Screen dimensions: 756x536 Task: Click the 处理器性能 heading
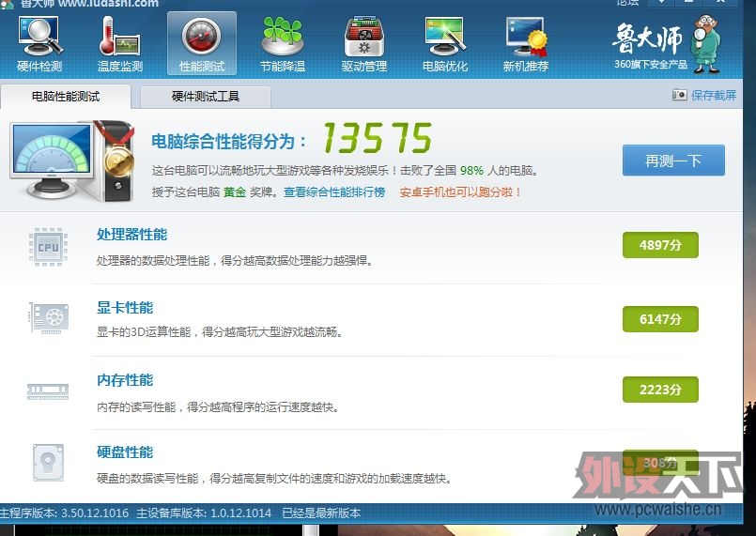coord(131,235)
